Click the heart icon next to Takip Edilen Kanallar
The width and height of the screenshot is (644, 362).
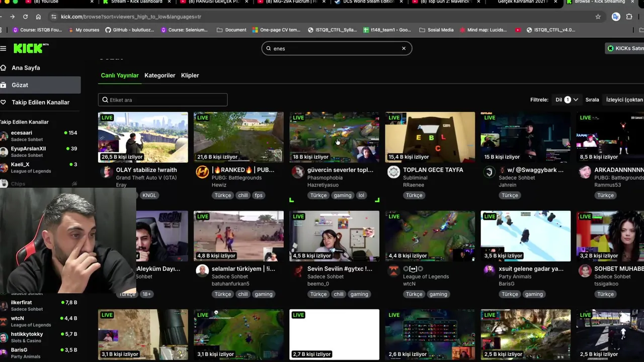click(4, 102)
